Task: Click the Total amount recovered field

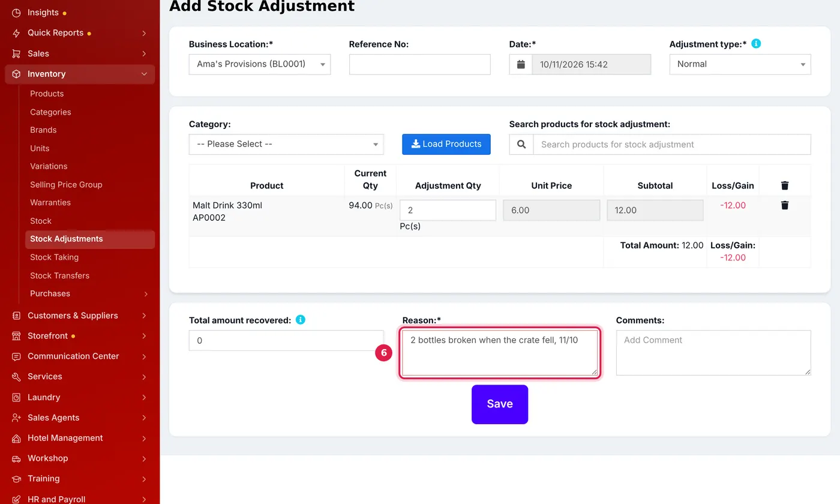Action: [x=286, y=340]
